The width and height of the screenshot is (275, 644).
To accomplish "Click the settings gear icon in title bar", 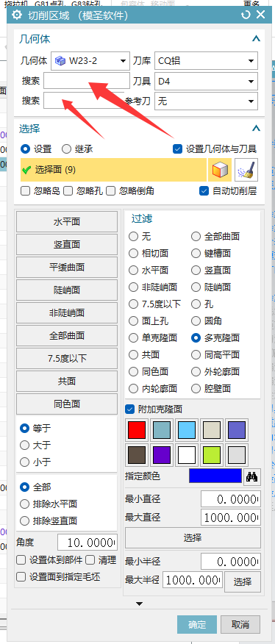I will pos(17,15).
